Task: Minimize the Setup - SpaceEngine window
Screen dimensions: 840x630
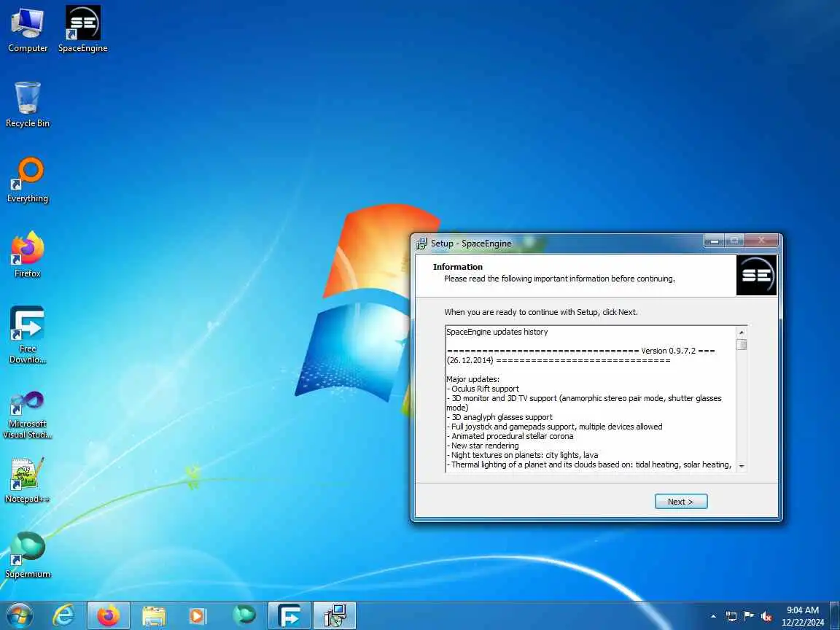Action: point(714,241)
